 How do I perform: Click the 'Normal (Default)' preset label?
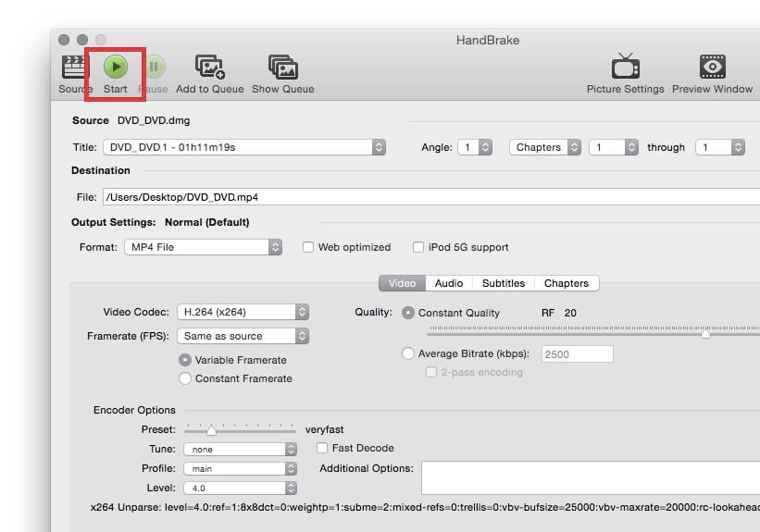pyautogui.click(x=207, y=222)
